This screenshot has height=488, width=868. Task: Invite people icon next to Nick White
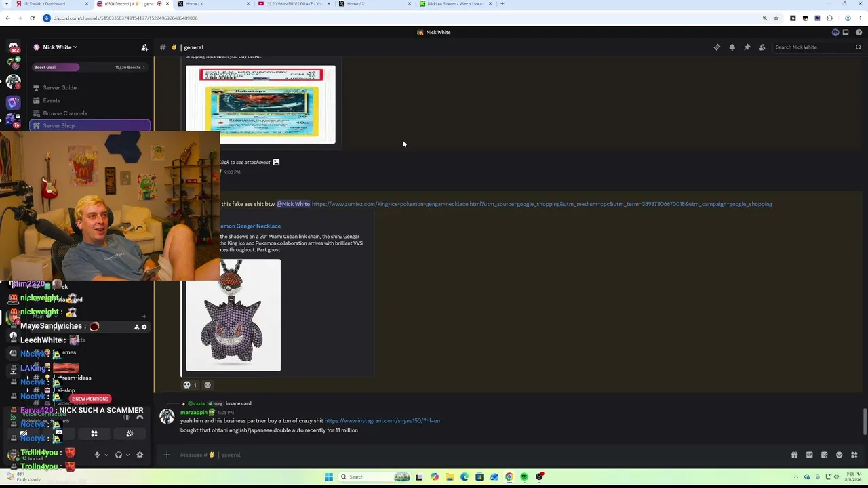point(144,47)
